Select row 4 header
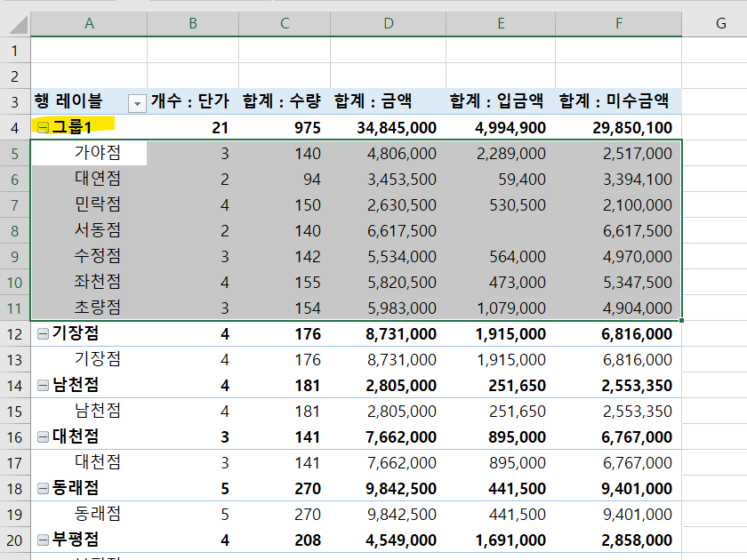The height and width of the screenshot is (560, 747). 15,128
